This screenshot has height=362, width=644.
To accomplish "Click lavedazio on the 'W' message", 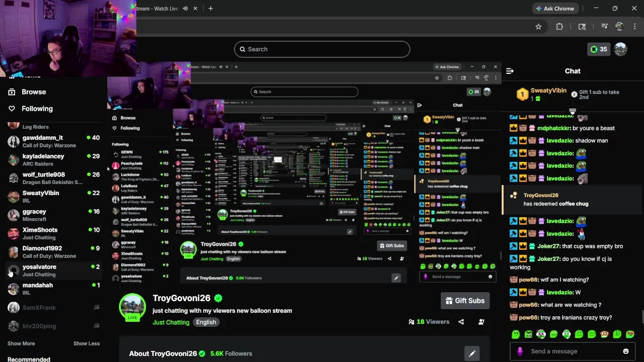I will coord(560,293).
